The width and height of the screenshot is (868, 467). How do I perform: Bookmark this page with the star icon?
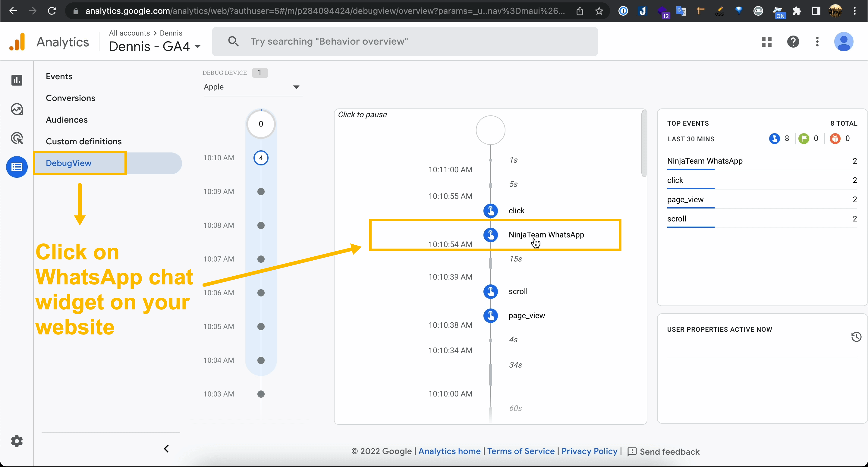(x=599, y=11)
